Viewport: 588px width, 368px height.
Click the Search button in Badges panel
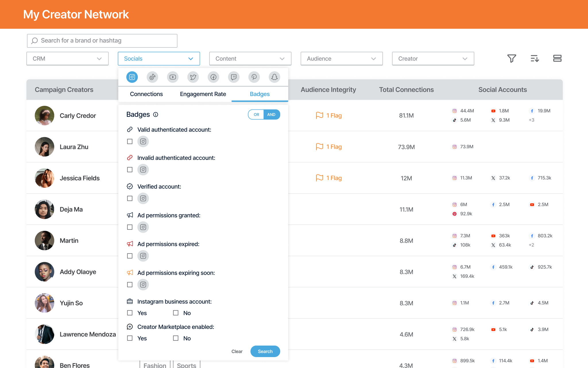pos(265,351)
